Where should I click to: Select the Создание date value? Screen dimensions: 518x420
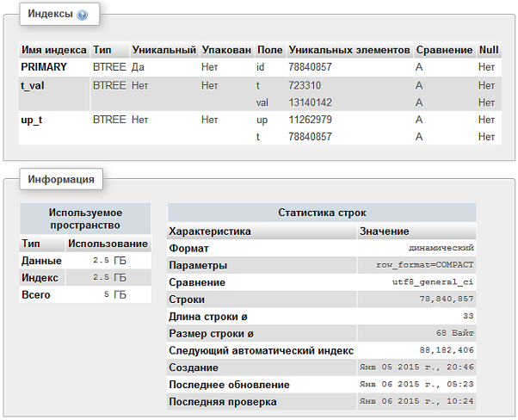coord(417,367)
